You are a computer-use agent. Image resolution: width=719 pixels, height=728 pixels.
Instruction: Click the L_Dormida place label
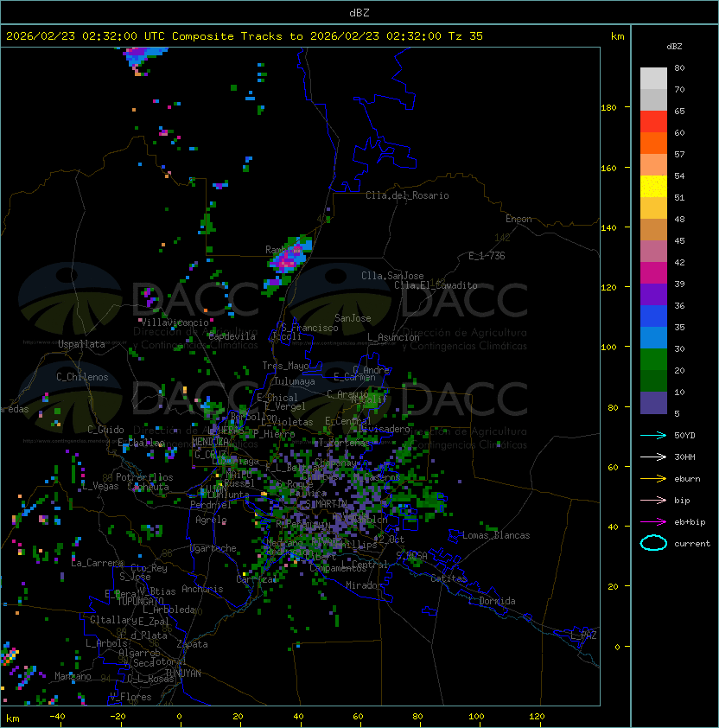pyautogui.click(x=492, y=601)
